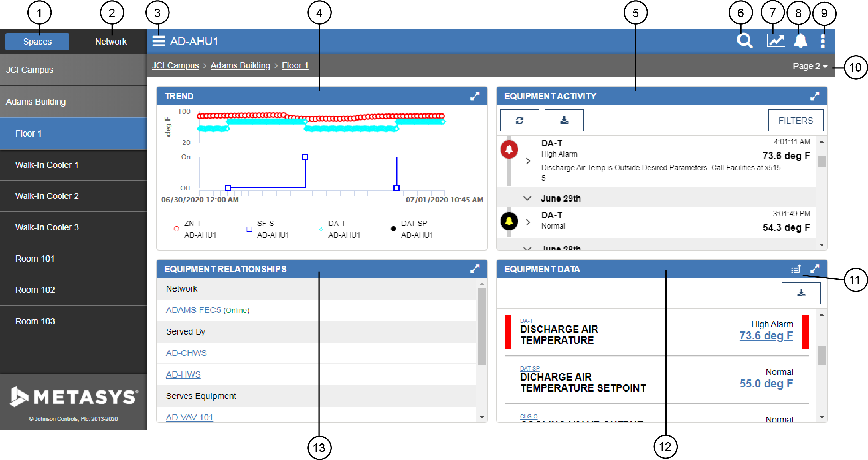The height and width of the screenshot is (460, 868).
Task: Open the alarm bell notifications icon
Action: coord(800,41)
